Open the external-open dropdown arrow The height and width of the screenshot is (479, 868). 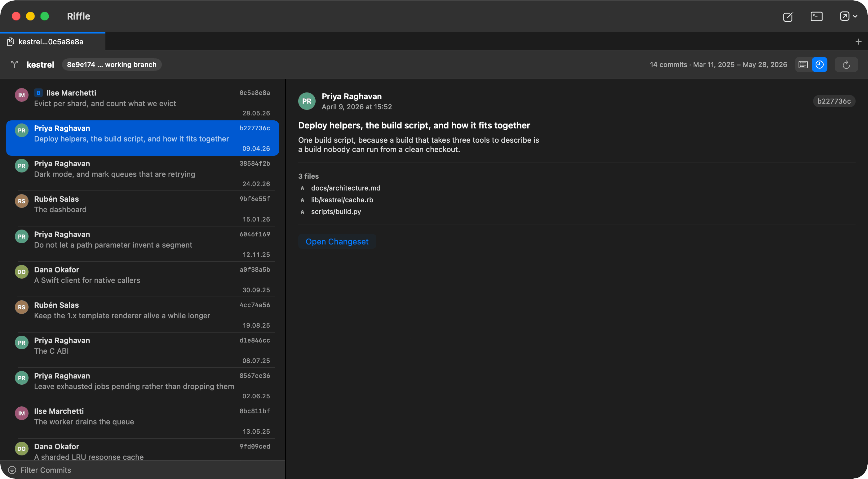pyautogui.click(x=855, y=16)
